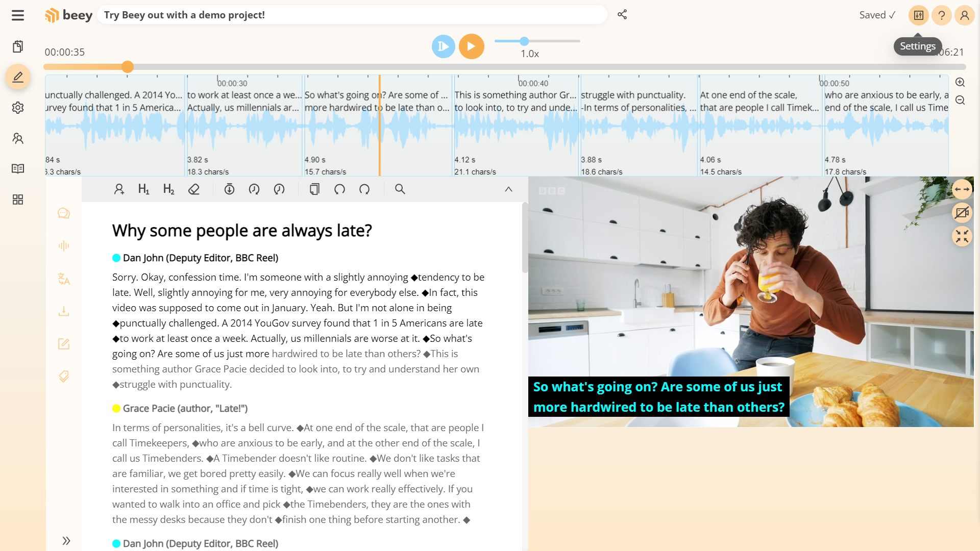
Task: Open the Projects list from the left menu
Action: [18, 46]
